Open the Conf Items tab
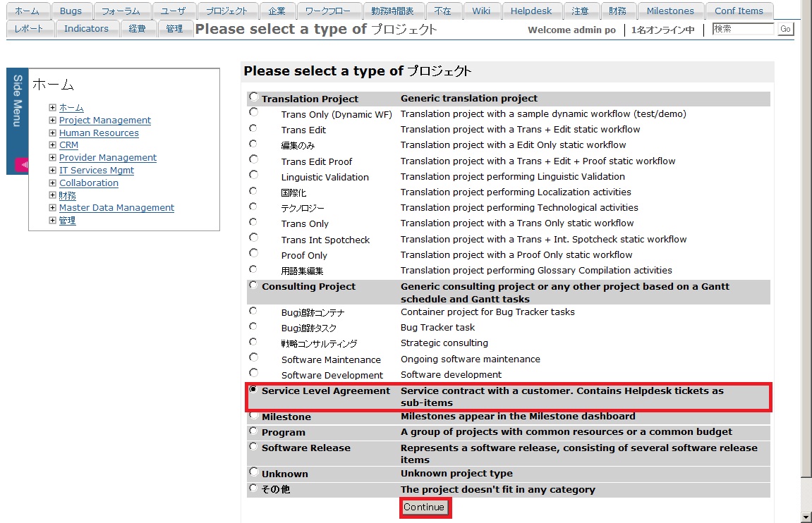Viewport: 812px width, 523px height. [x=739, y=11]
